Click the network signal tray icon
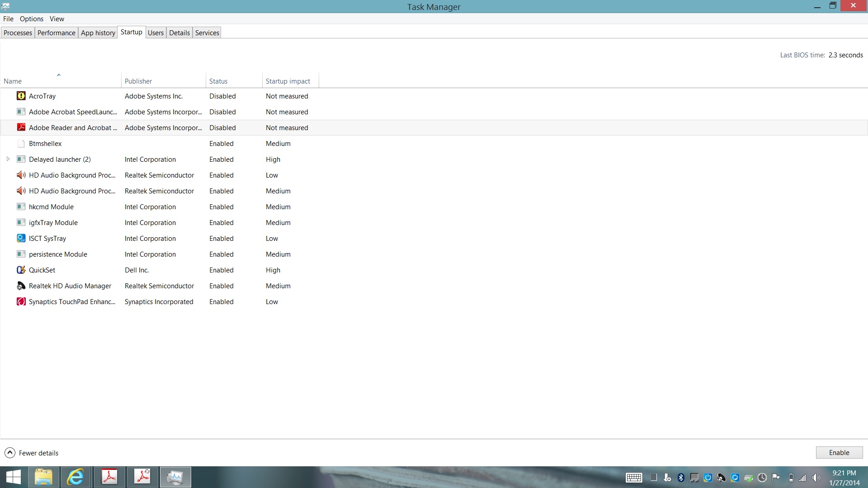868x488 pixels. [x=803, y=478]
